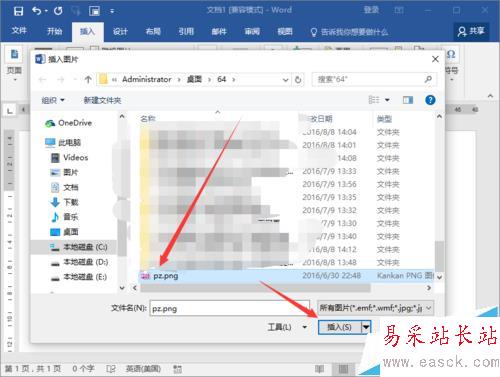Open 文档 folder in sidebar
The height and width of the screenshot is (377, 500).
pyautogui.click(x=64, y=187)
